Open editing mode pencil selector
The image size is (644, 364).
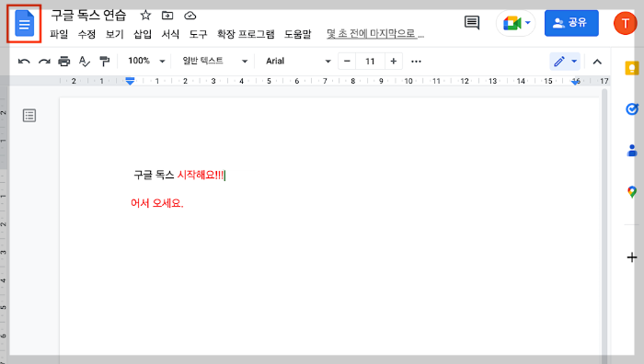565,62
